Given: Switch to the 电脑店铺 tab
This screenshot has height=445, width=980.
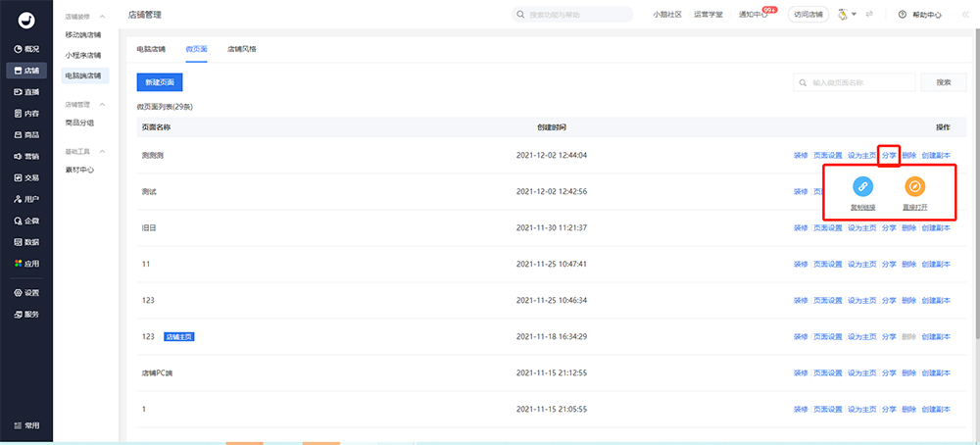Looking at the screenshot, I should pos(151,48).
